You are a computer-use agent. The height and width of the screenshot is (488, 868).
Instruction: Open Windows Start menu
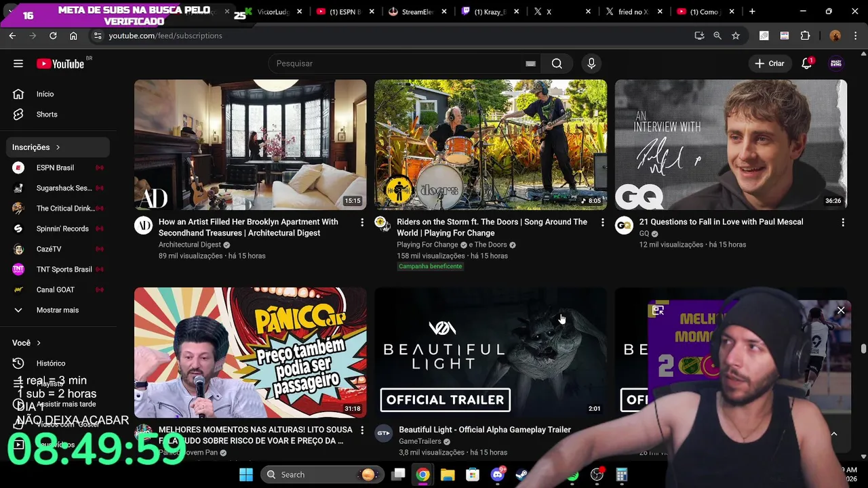click(245, 474)
